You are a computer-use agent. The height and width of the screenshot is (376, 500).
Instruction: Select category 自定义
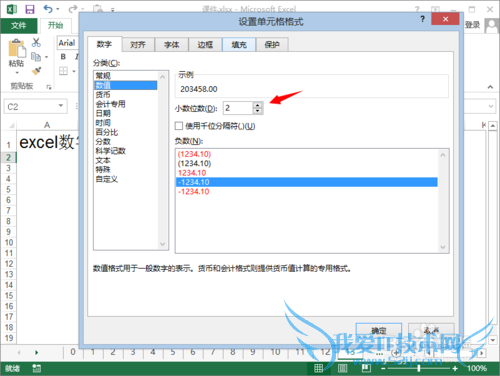(126, 179)
